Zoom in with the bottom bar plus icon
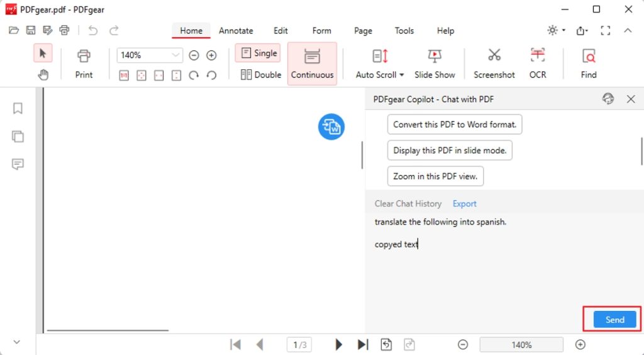This screenshot has height=355, width=644. pos(580,344)
